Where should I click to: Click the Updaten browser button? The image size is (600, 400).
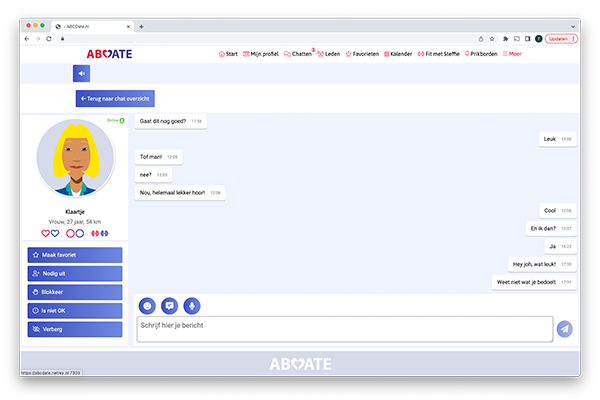tap(561, 39)
